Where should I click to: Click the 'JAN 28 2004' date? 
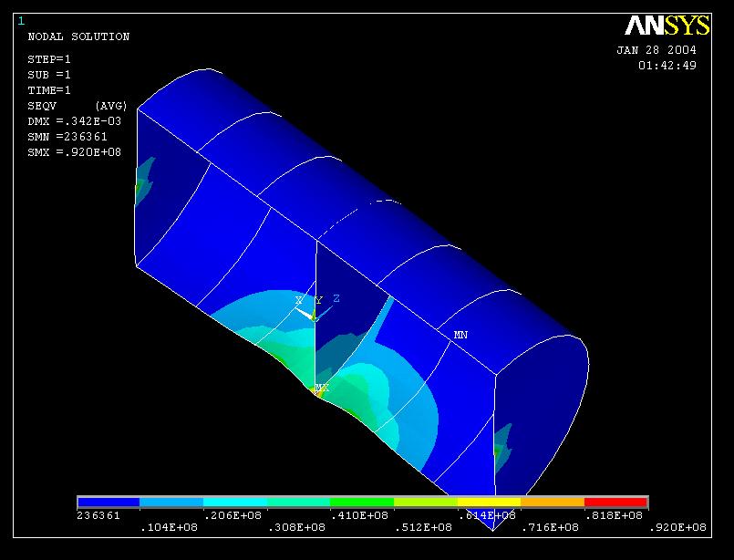pos(656,50)
